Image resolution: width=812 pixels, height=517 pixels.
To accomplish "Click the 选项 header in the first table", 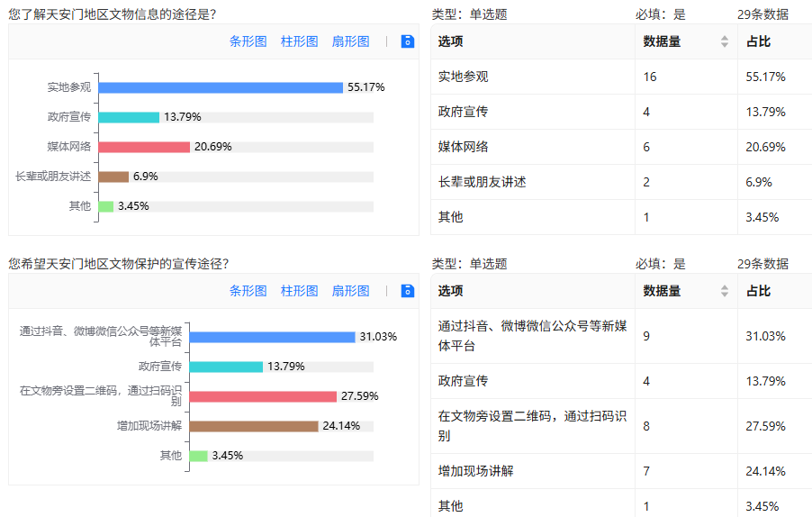I will [451, 41].
